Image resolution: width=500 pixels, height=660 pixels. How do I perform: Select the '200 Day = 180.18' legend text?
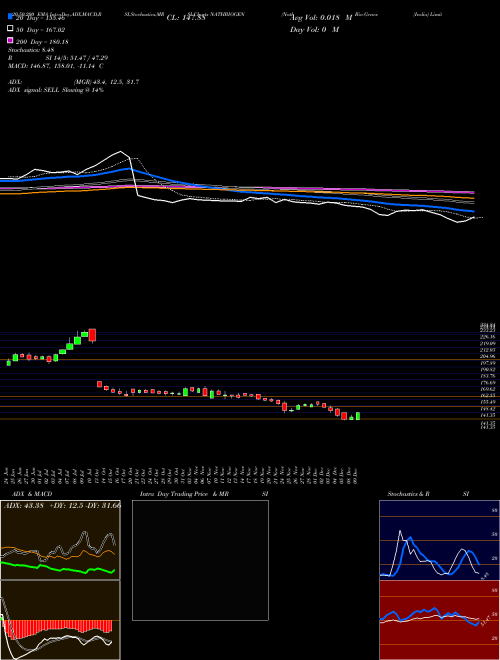tap(42, 42)
